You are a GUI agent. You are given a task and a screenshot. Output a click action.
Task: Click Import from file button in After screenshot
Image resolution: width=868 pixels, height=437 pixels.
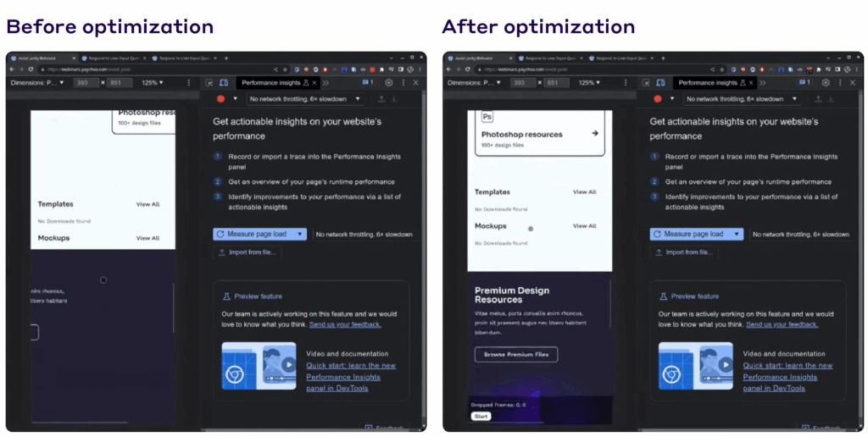684,252
